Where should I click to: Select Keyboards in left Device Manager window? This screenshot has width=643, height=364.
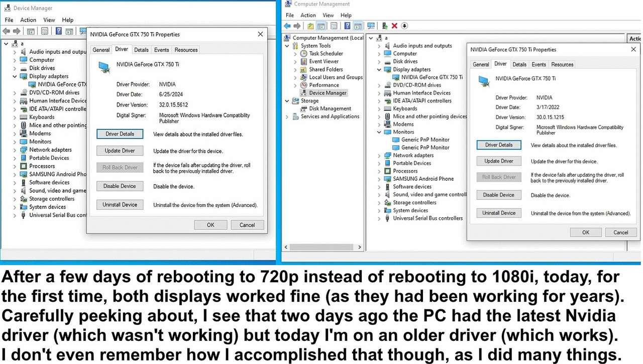pos(42,117)
